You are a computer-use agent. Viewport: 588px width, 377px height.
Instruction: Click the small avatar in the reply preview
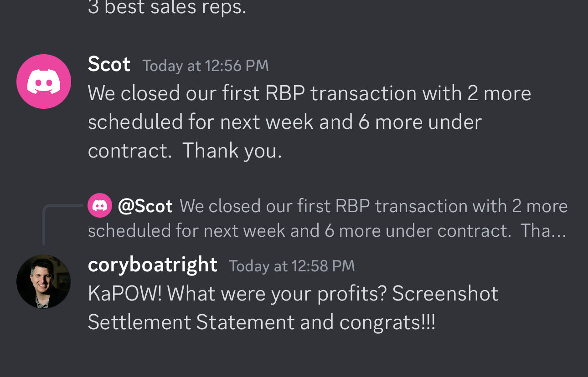coord(99,205)
